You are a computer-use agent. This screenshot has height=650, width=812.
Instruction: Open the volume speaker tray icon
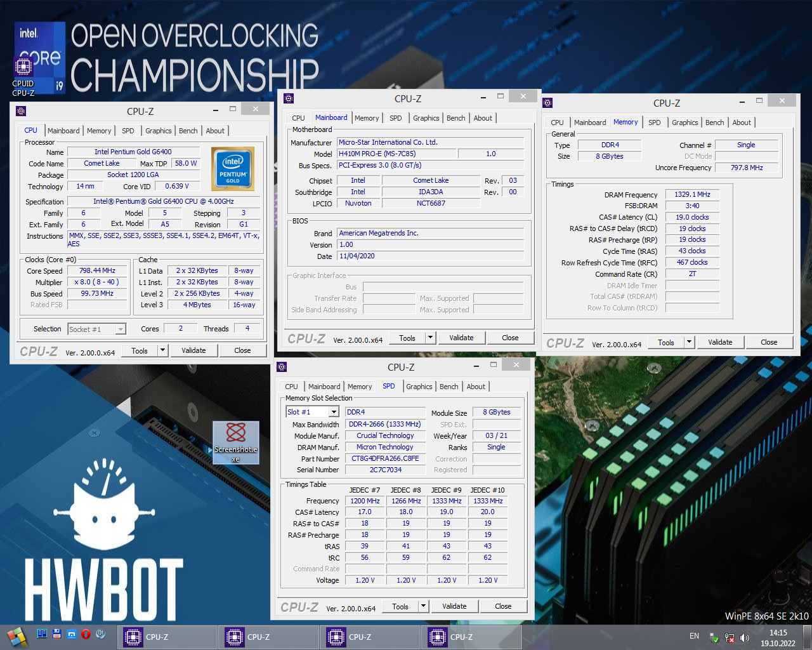point(744,637)
